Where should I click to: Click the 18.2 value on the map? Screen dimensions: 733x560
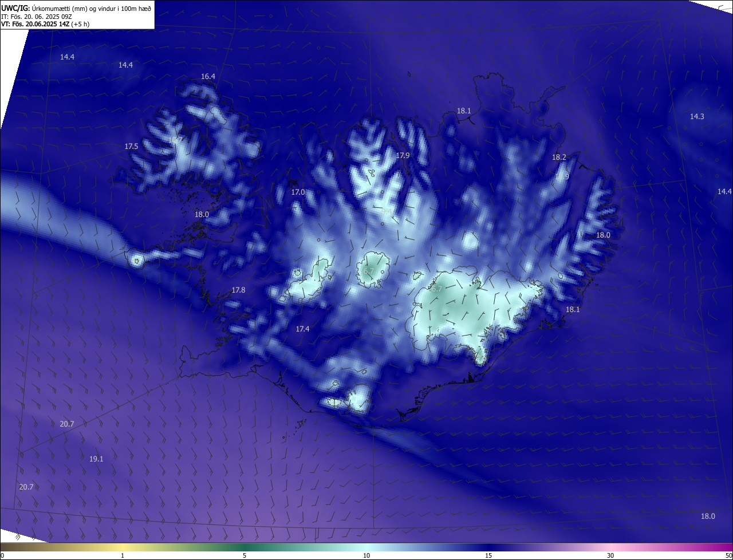(559, 157)
